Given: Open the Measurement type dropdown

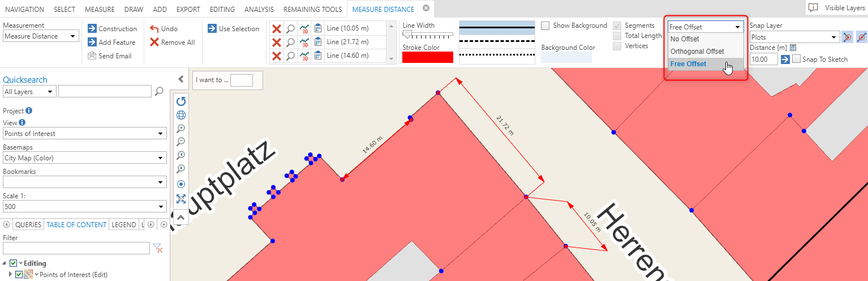Looking at the screenshot, I should click(x=41, y=36).
